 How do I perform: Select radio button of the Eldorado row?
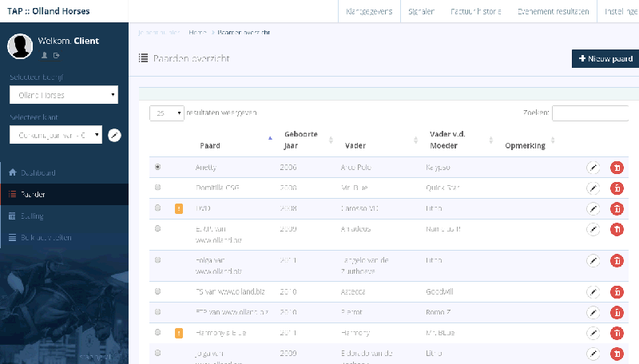[x=157, y=353]
